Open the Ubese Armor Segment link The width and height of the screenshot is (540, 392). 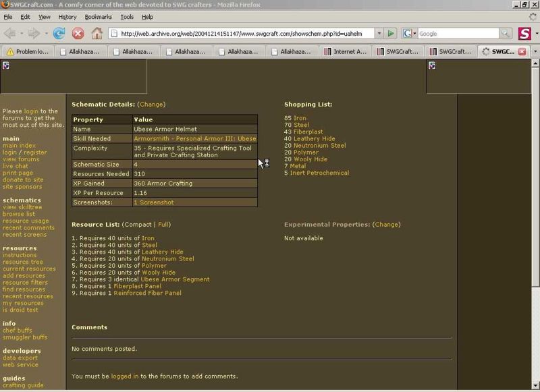pyautogui.click(x=175, y=279)
